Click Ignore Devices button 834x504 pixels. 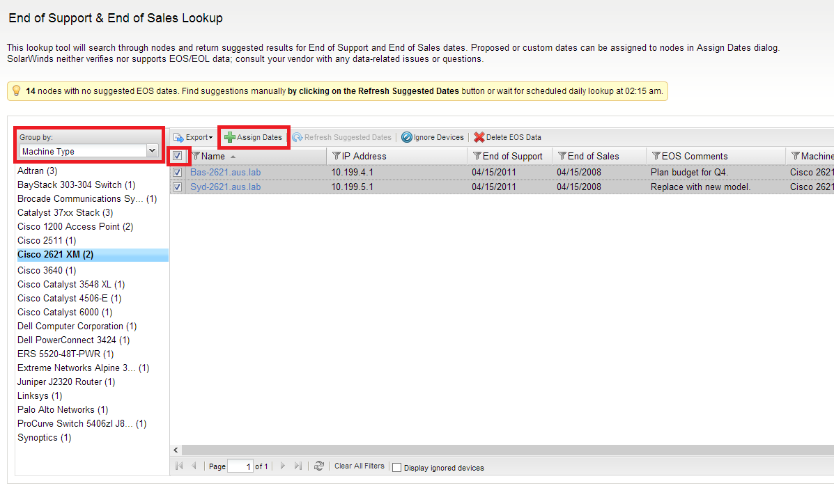click(x=433, y=137)
